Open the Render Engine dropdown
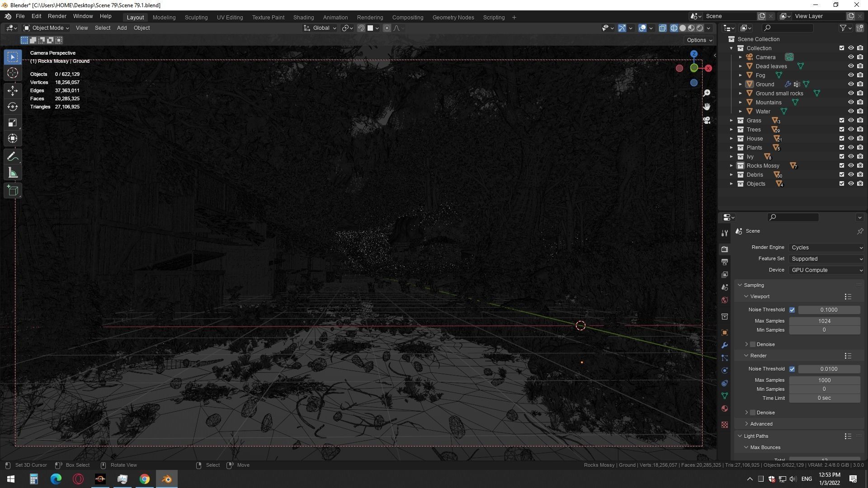Screen dimensions: 868x488 tap(826, 248)
